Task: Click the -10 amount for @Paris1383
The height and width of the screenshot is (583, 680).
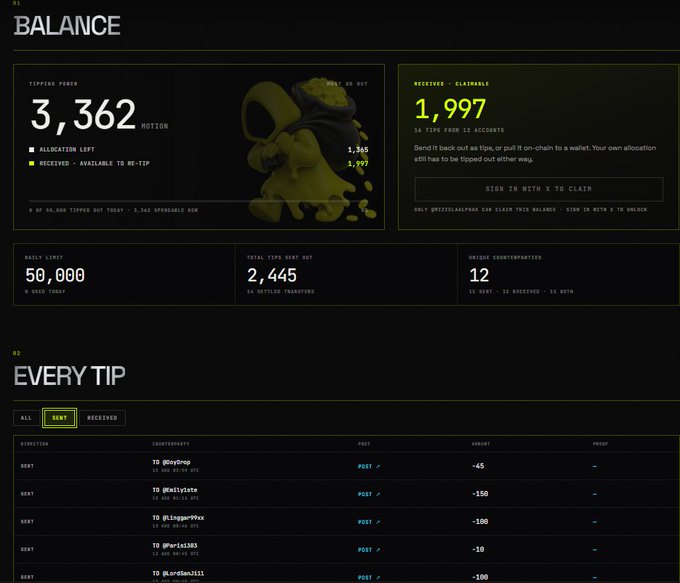Action: [478, 549]
